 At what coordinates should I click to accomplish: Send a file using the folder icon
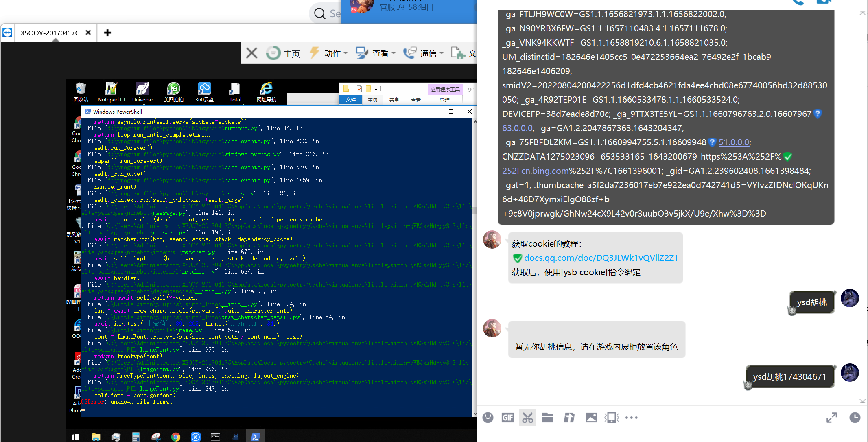click(547, 417)
